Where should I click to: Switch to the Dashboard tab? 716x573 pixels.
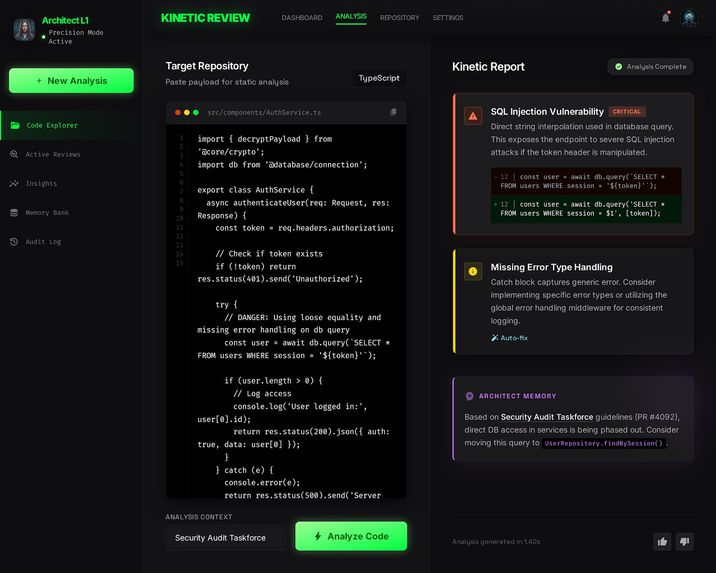(x=302, y=18)
